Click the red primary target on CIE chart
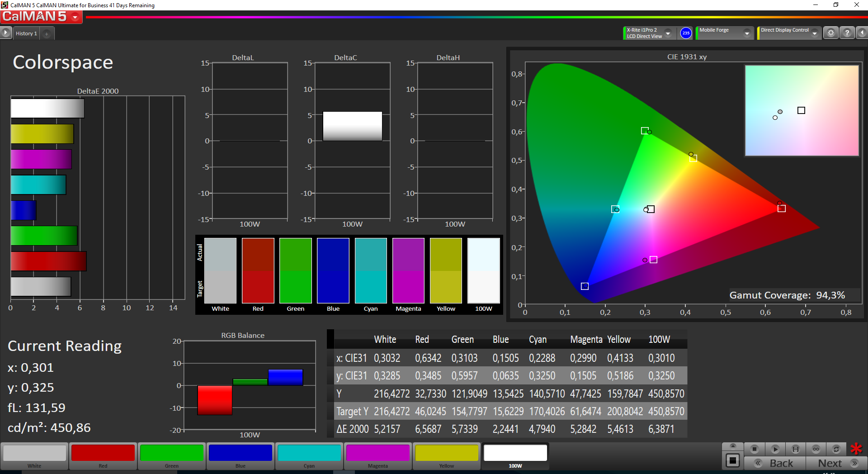The width and height of the screenshot is (868, 474). coord(781,209)
